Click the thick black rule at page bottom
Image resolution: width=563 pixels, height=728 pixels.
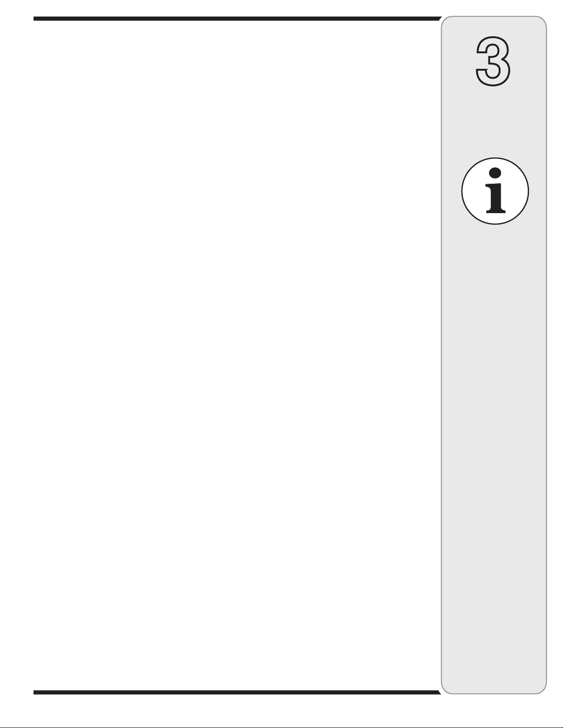tap(237, 692)
